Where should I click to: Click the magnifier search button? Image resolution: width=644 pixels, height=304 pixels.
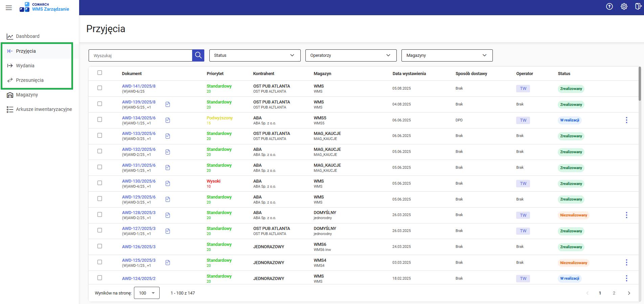(x=198, y=55)
